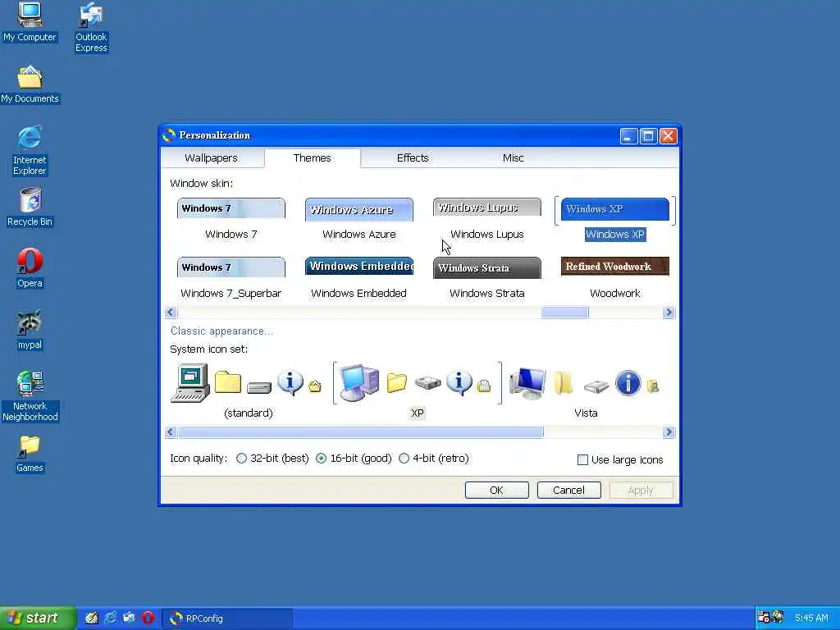Open the Effects tab
The height and width of the screenshot is (630, 840).
[413, 158]
